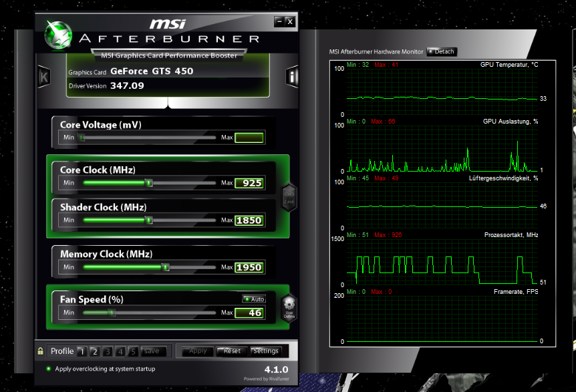Image resolution: width=576 pixels, height=392 pixels.
Task: Click the GPU Temperatur graph
Action: click(442, 91)
